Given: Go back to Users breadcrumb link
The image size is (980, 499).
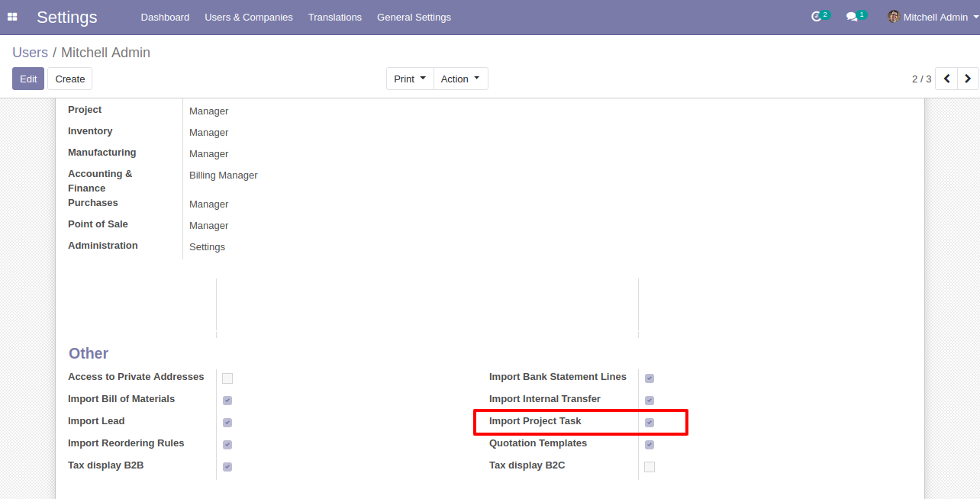Looking at the screenshot, I should click(x=30, y=53).
